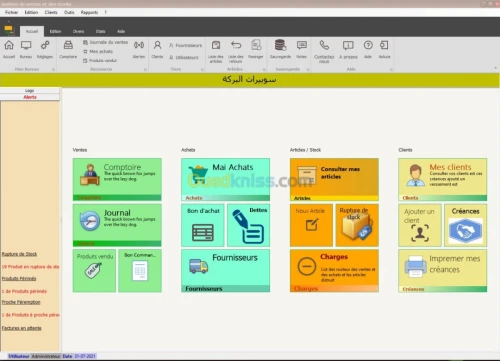Open the Mes clients tile
This screenshot has height=361, width=500.
pyautogui.click(x=443, y=179)
